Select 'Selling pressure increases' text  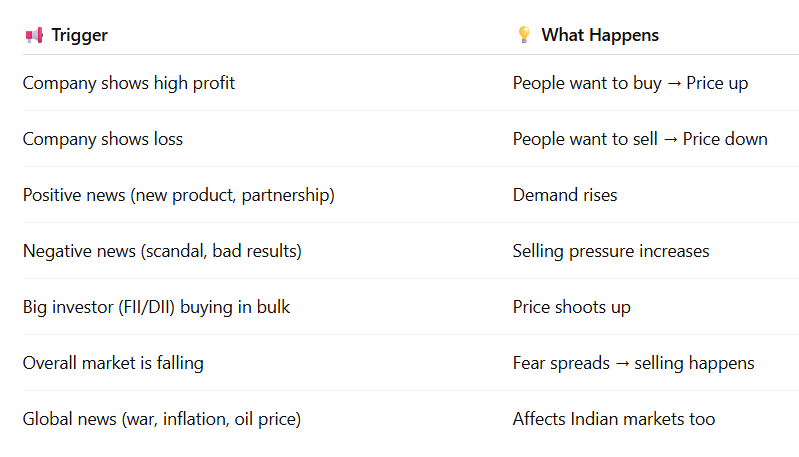click(x=611, y=251)
